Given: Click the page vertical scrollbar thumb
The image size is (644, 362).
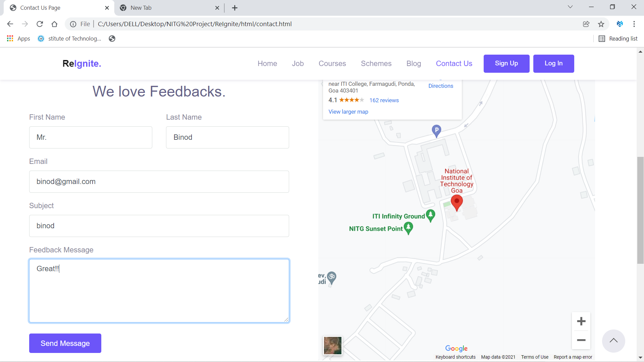Looking at the screenshot, I should [x=640, y=210].
